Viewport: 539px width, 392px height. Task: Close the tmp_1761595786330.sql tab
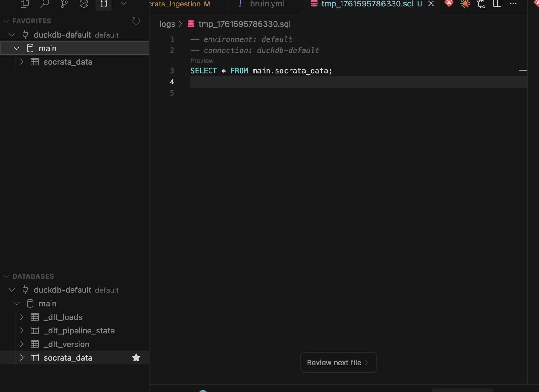431,4
